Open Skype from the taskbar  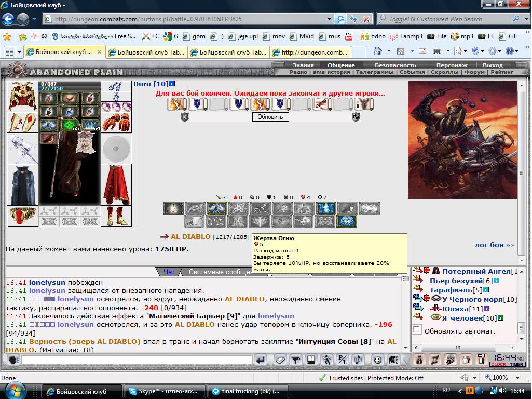tap(165, 391)
